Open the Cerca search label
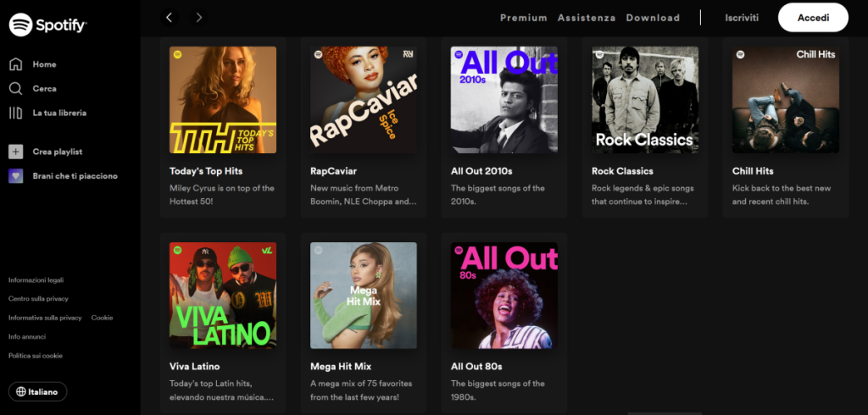The height and width of the screenshot is (415, 868). pos(44,89)
